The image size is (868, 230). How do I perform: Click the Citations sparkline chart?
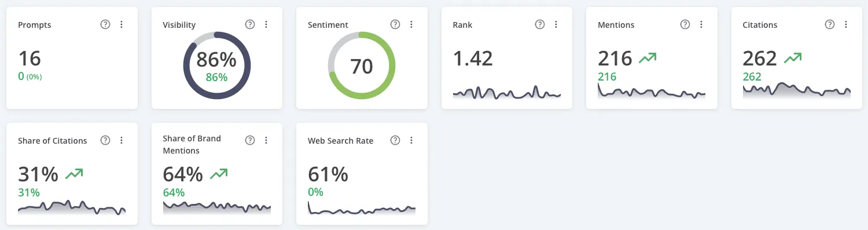pos(797,91)
